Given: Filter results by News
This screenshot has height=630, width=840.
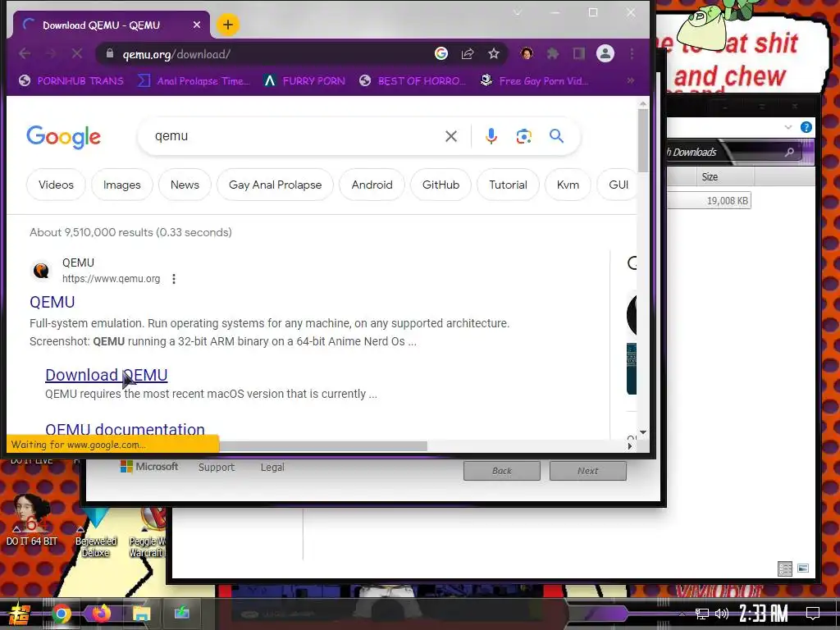Looking at the screenshot, I should click(x=185, y=185).
